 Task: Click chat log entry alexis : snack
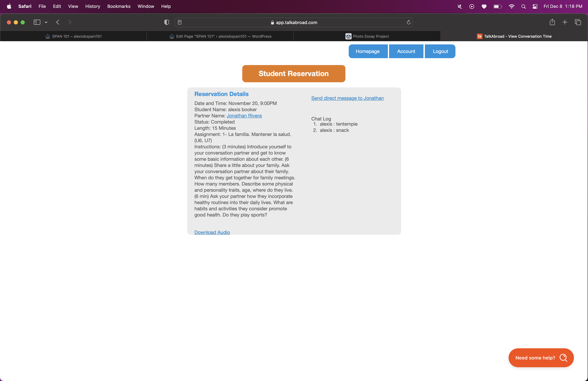(334, 130)
